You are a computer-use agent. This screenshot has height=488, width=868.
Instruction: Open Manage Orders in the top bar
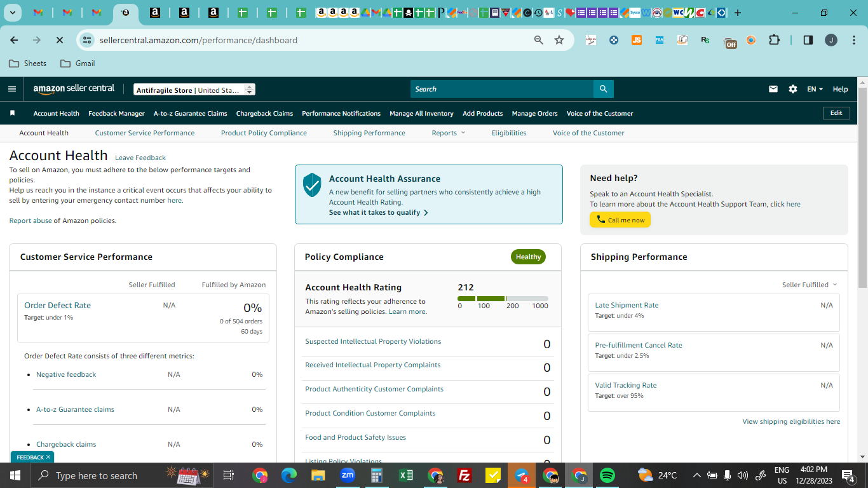534,113
